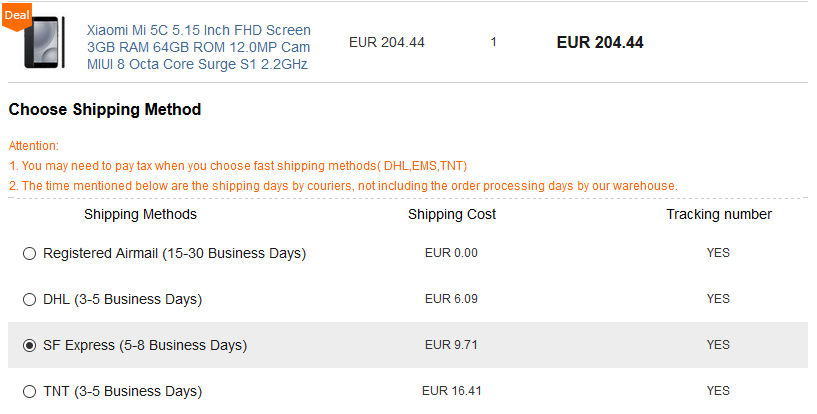Click the EUR 9.71 SF Express cost
This screenshot has height=414, width=817.
(x=451, y=345)
